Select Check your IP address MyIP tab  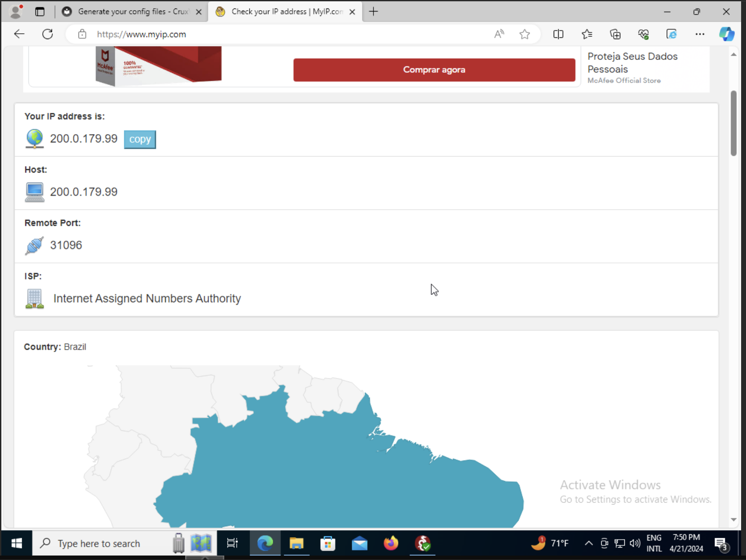coord(286,12)
